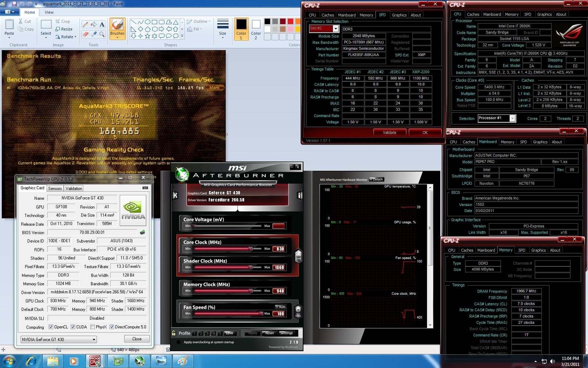Open Internet Explorer from taskbar
Screen dimensions: 588x368
tap(31, 361)
